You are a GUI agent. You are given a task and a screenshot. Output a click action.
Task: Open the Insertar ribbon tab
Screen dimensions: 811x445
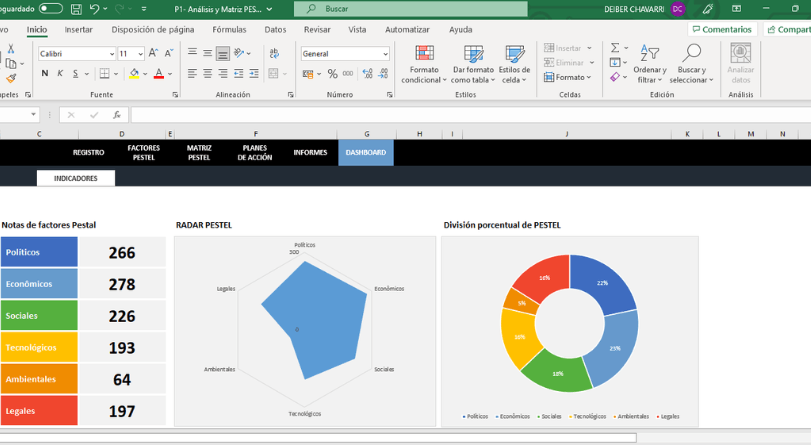pos(79,29)
